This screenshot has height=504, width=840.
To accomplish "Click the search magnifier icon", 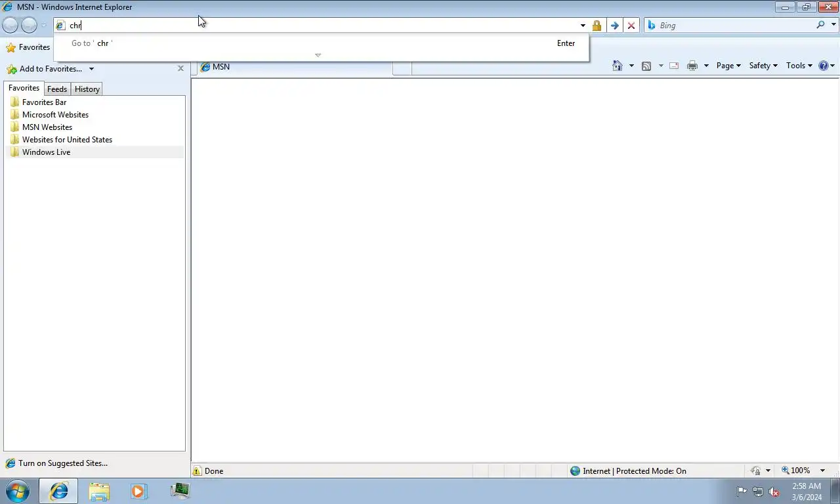I will pos(821,25).
